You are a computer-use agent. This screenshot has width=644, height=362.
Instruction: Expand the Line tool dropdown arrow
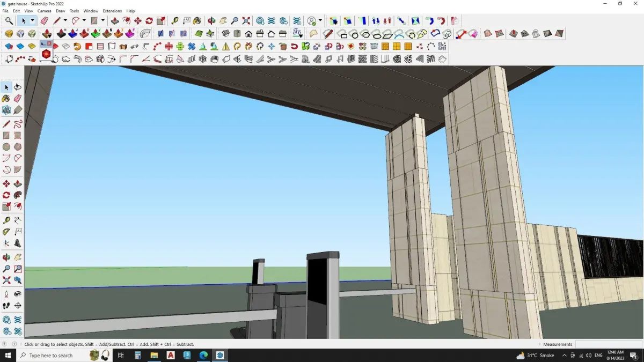tap(65, 21)
